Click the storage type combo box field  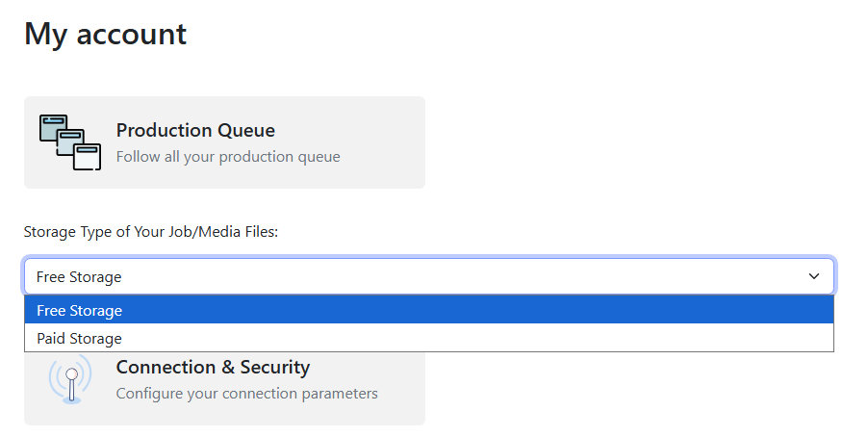[428, 276]
